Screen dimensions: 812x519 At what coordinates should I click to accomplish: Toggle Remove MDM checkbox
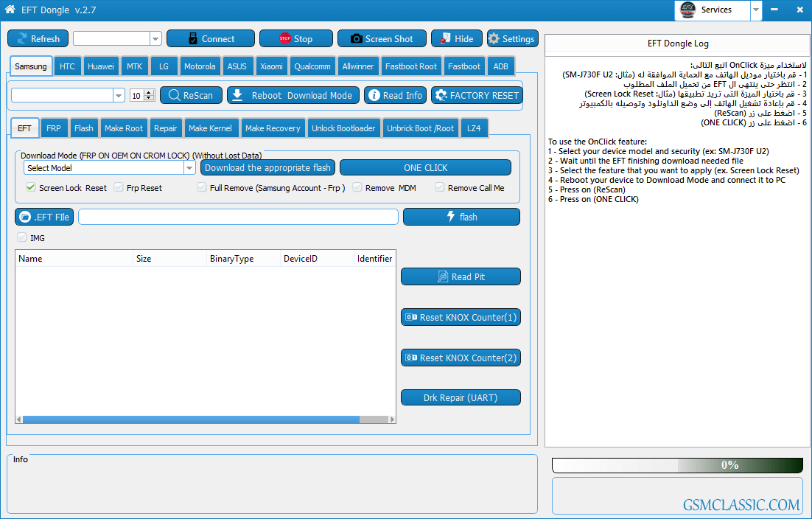pyautogui.click(x=357, y=187)
